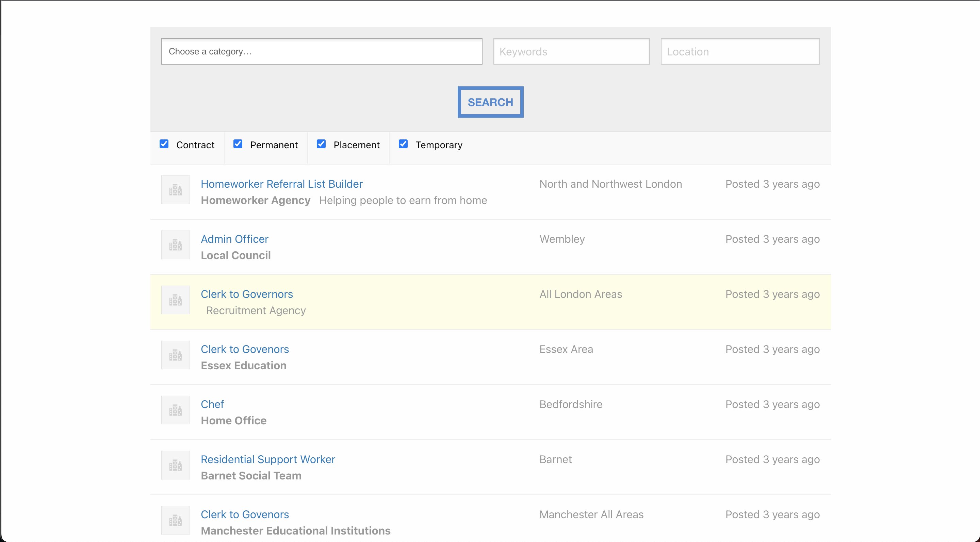Image resolution: width=980 pixels, height=542 pixels.
Task: Open the Admin Officer job posting
Action: [x=234, y=239]
